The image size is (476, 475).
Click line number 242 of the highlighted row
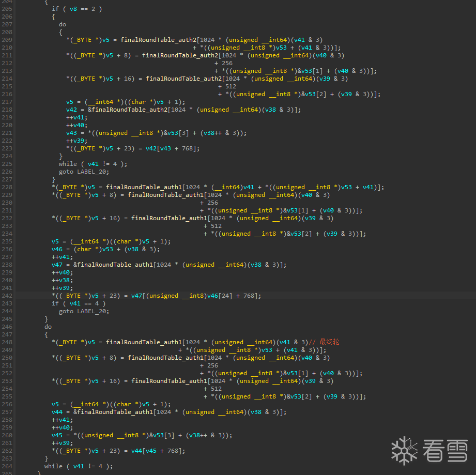7,296
